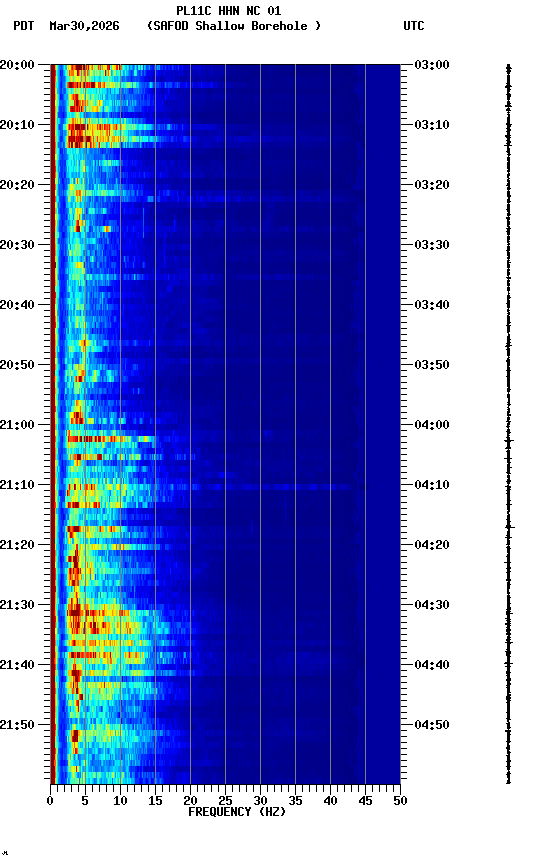
Task: Click the station title PL11C HHN NC 01
Action: [229, 10]
